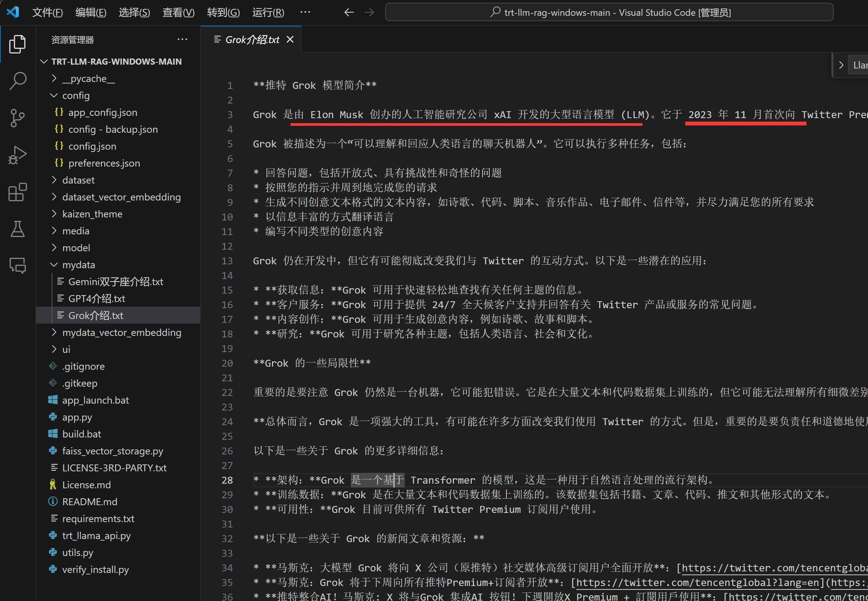Open app_config.json file
868x601 pixels.
click(x=118, y=112)
